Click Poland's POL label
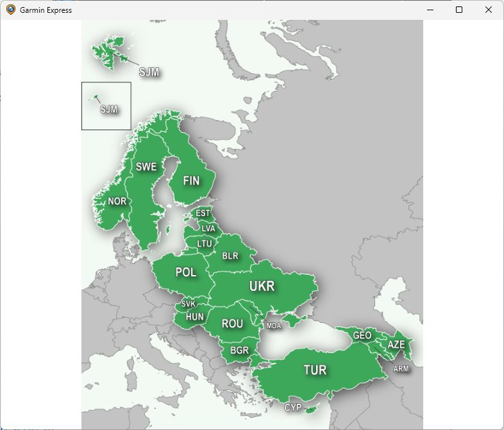 pos(186,272)
